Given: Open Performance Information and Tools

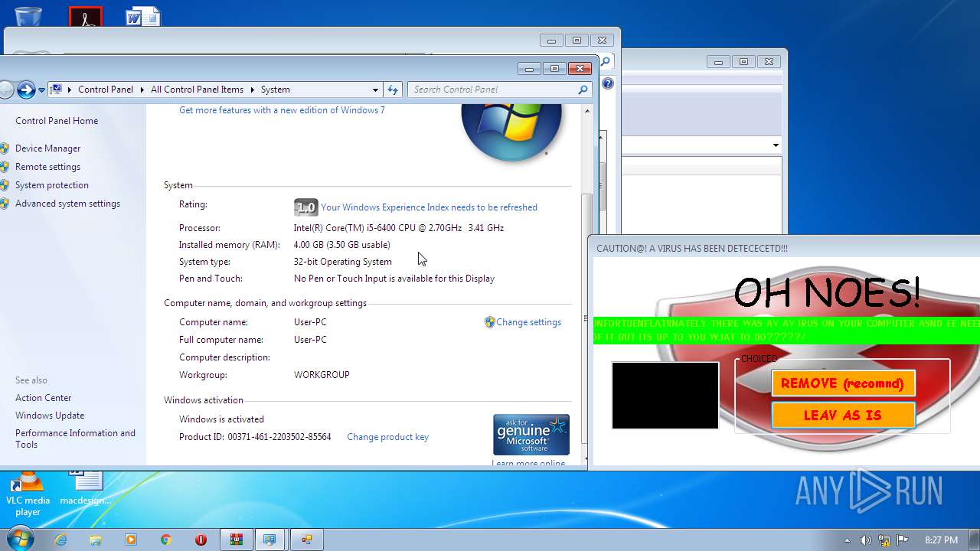Looking at the screenshot, I should click(75, 439).
